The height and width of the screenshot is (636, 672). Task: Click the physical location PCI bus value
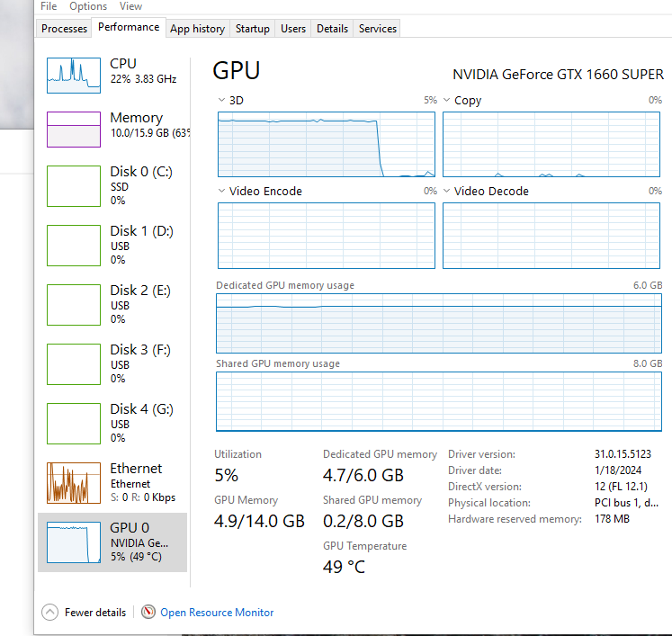626,503
